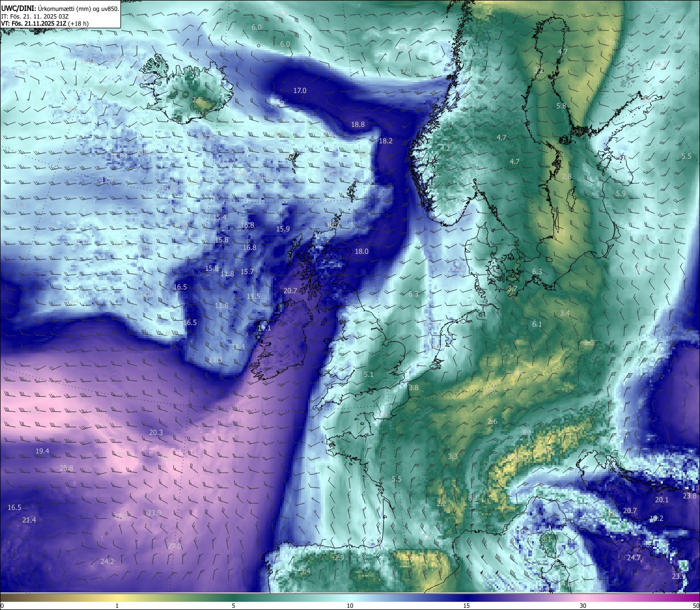Click the 18.0 value near Scotland

point(361,252)
